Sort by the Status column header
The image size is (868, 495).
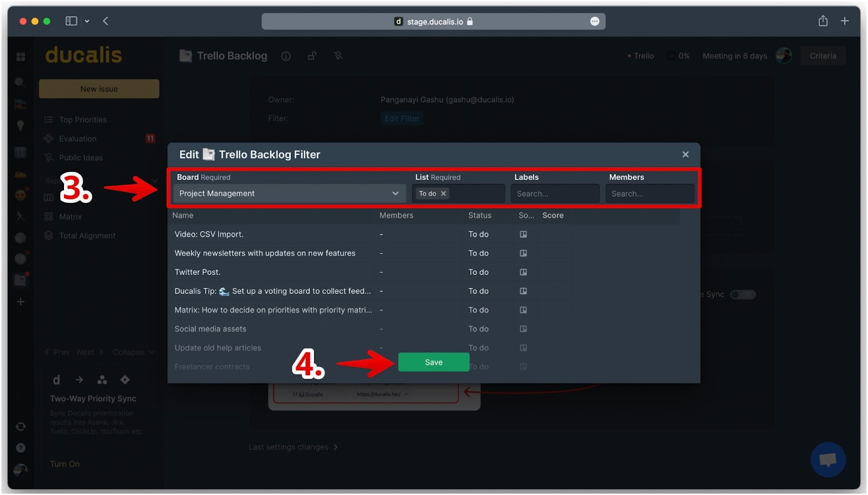click(480, 215)
